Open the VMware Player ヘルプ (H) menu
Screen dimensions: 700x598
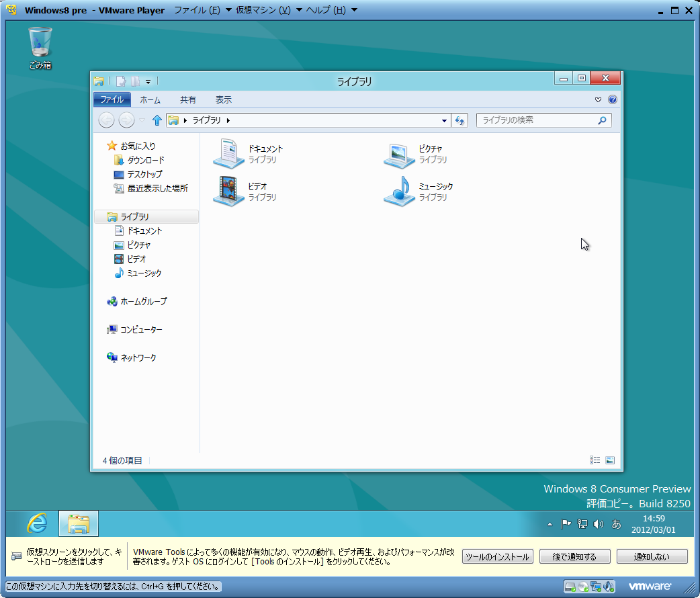[x=331, y=10]
